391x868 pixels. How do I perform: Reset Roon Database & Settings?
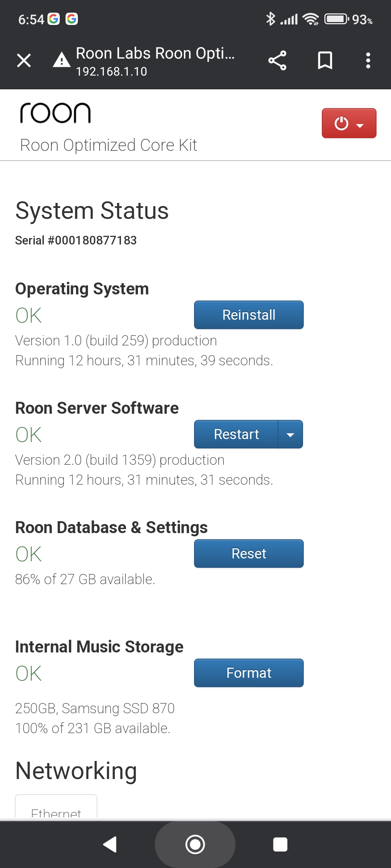pyautogui.click(x=249, y=554)
